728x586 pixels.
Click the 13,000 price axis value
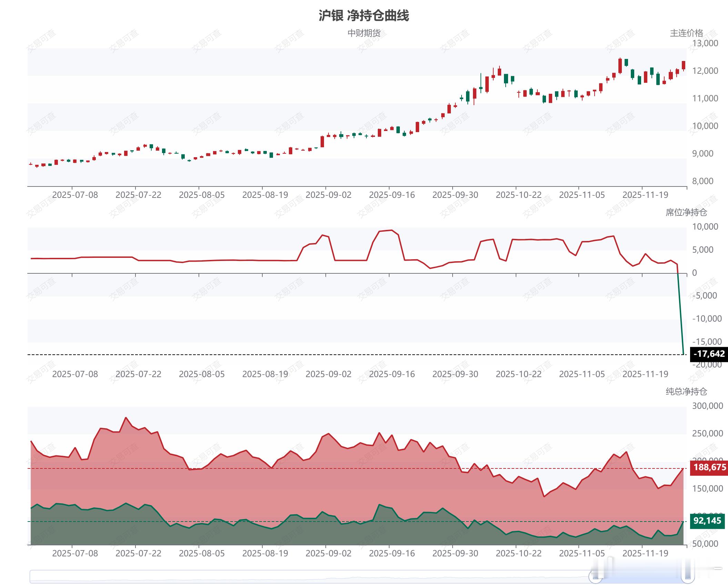705,43
